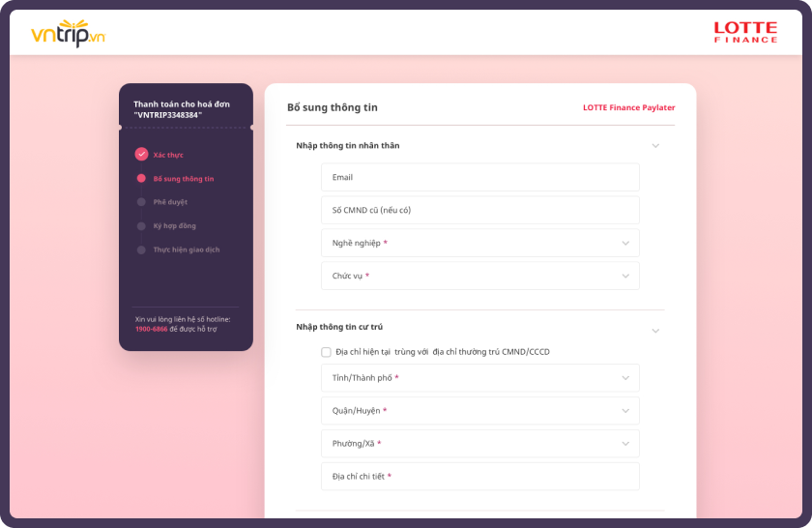Focus the Số CMND cũ input field
Screen dimensions: 812x528
[480, 210]
